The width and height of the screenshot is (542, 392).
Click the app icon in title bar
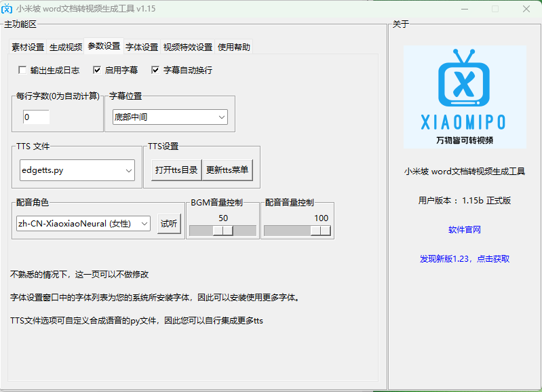click(x=7, y=9)
